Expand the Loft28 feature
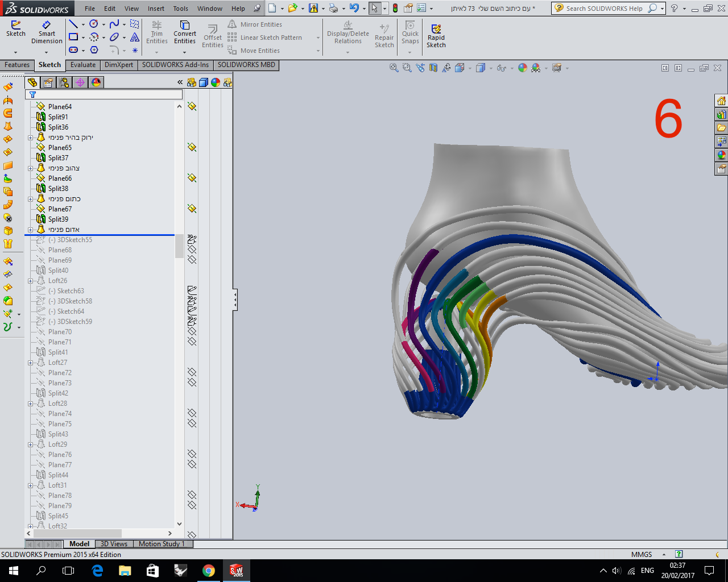Viewport: 728px width, 582px height. 30,404
